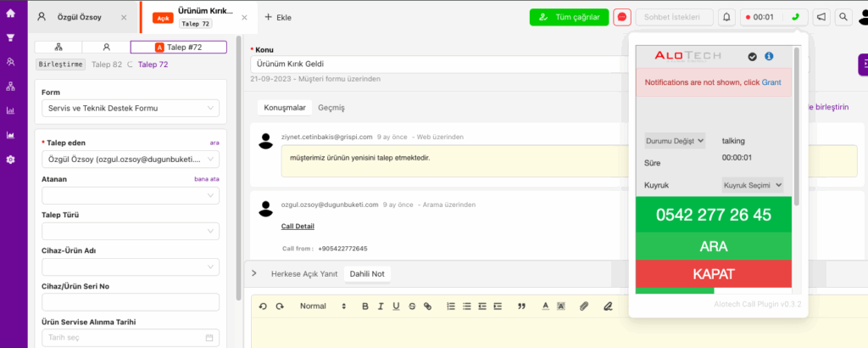Open the organization hierarchy icon in the purple sidebar
The image size is (868, 348).
(x=10, y=86)
